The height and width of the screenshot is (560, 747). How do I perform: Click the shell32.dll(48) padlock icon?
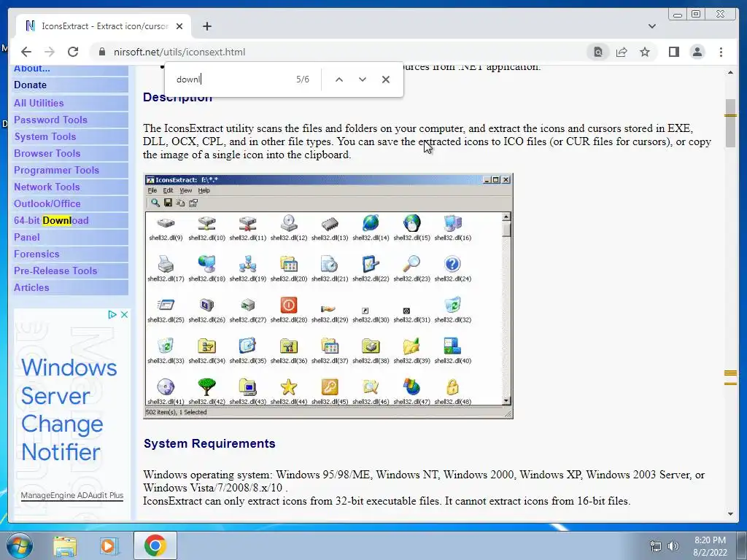point(452,387)
